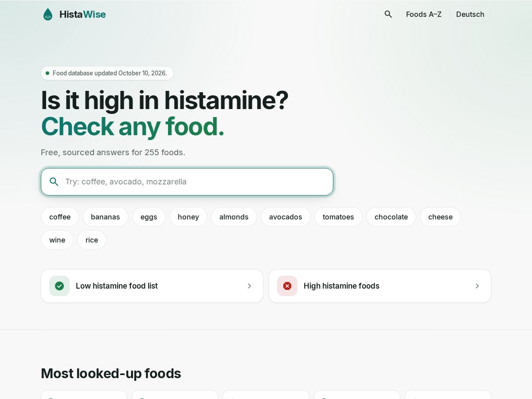The image size is (532, 399).
Task: Click 'Free, sourced answers for 255 foods.' text
Action: (x=113, y=153)
